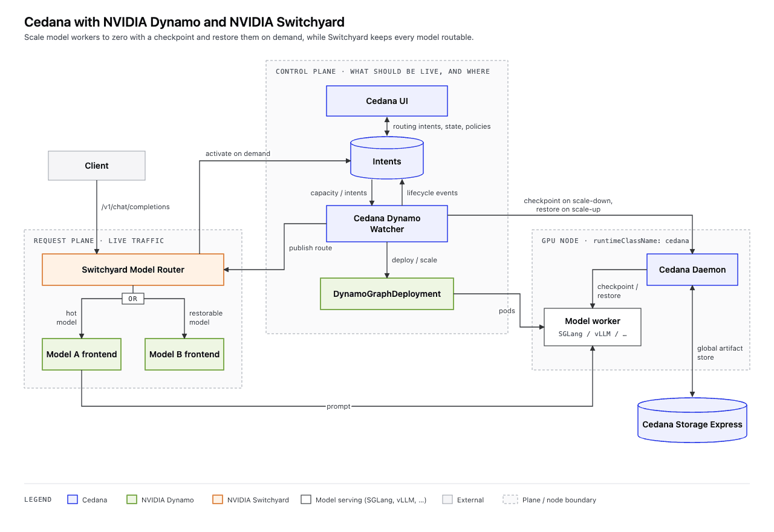Screen dimensions: 774x532
Task: Click the 'lifecycle events' label
Action: click(x=432, y=193)
